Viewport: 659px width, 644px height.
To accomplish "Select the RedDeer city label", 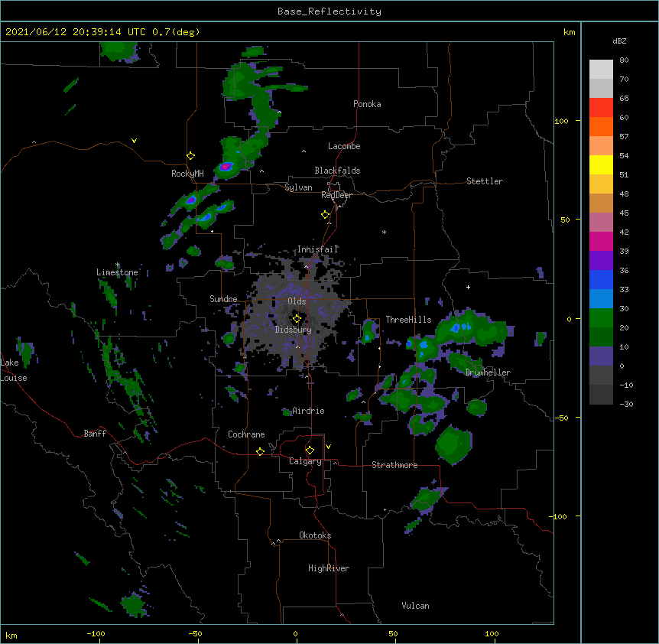I will click(336, 195).
